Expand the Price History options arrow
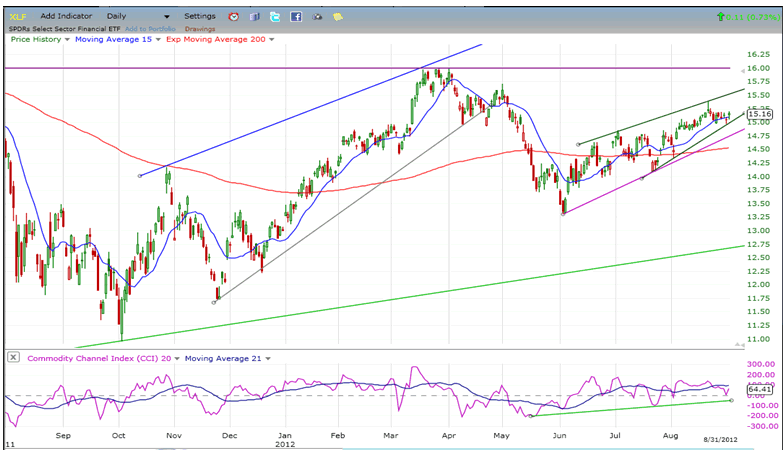 tap(67, 40)
